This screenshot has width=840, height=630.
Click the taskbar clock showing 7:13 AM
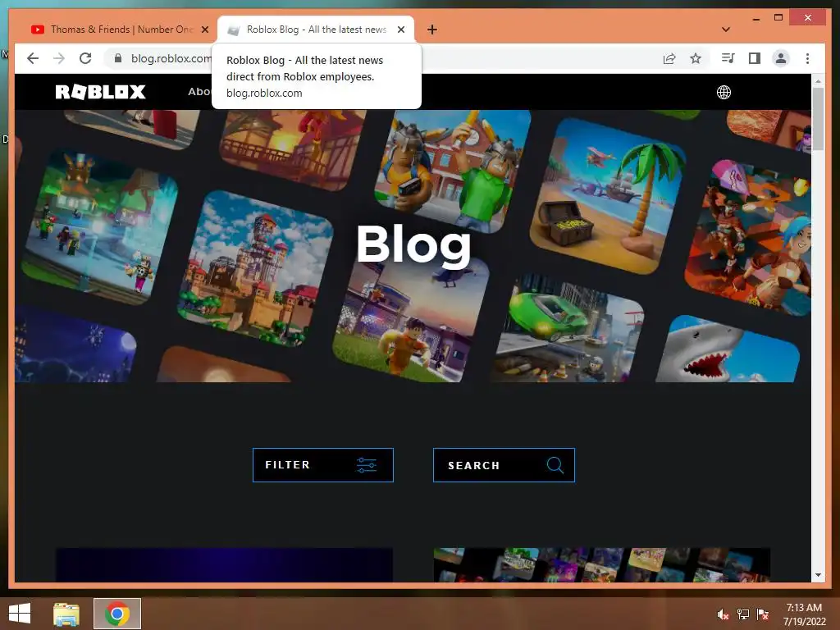pos(804,614)
